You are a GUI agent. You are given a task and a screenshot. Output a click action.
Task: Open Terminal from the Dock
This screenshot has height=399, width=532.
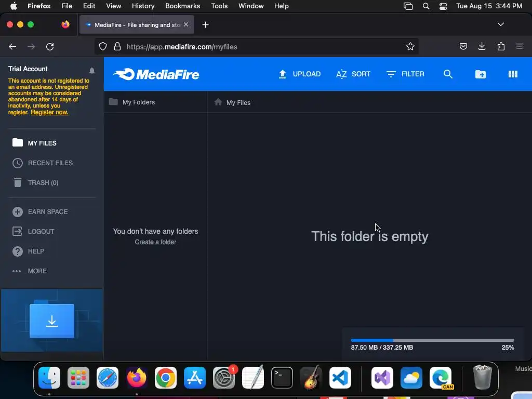click(x=282, y=378)
